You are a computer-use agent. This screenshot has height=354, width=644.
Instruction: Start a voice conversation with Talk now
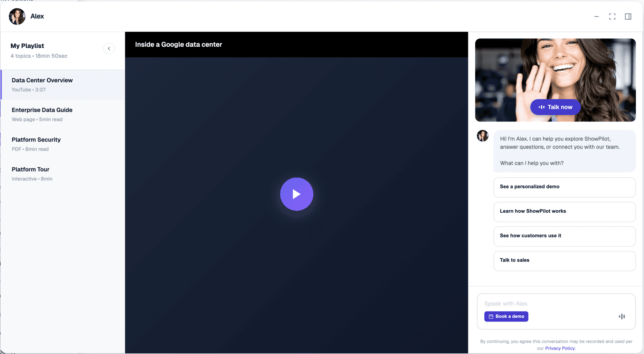pos(555,107)
